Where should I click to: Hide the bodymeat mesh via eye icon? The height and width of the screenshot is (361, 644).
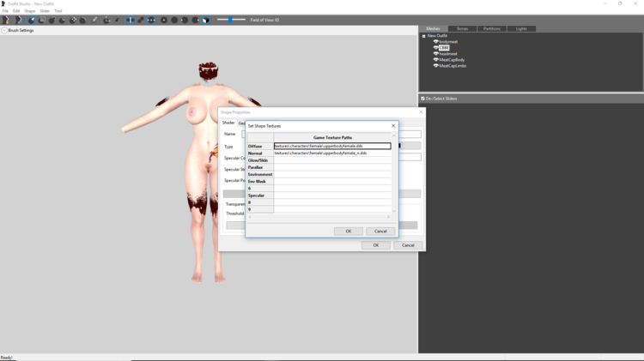coord(435,41)
